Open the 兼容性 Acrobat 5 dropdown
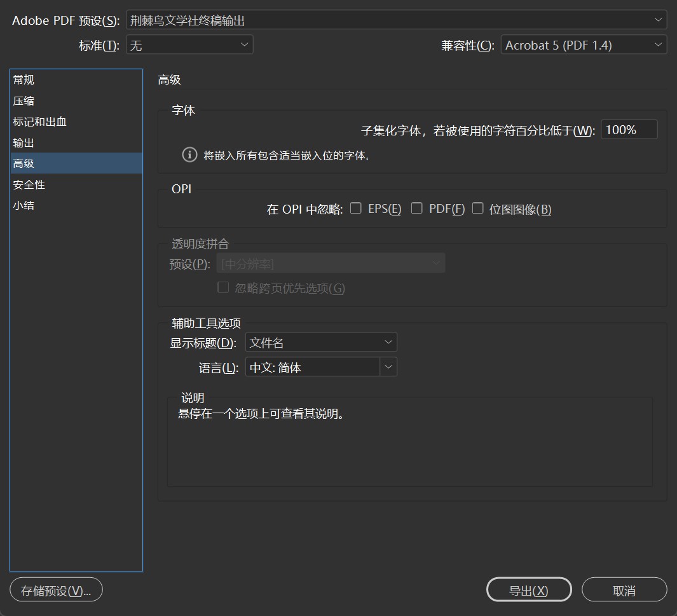 (x=584, y=44)
